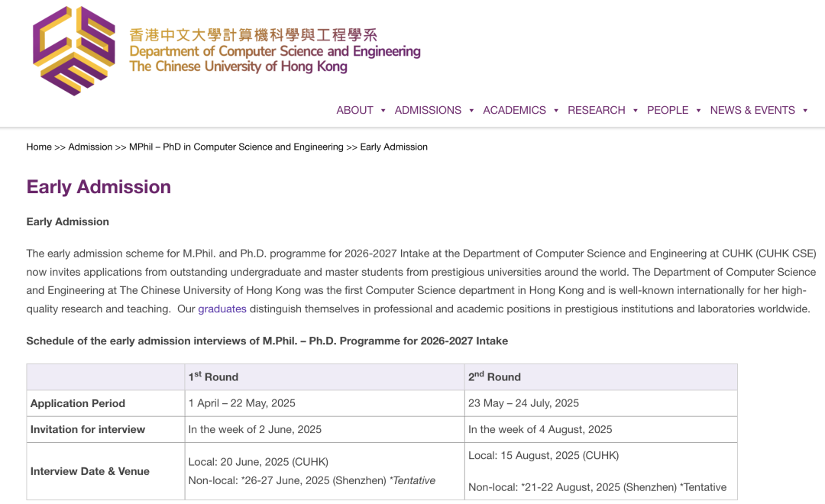
Task: Expand the ABOUT dropdown arrow
Action: click(383, 111)
